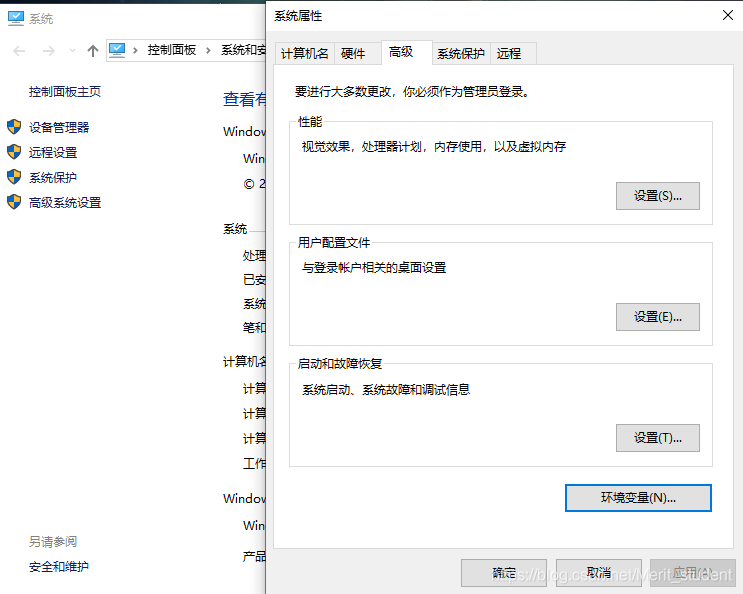This screenshot has height=594, width=743.
Task: Close the 系统属性 dialog
Action: click(728, 15)
